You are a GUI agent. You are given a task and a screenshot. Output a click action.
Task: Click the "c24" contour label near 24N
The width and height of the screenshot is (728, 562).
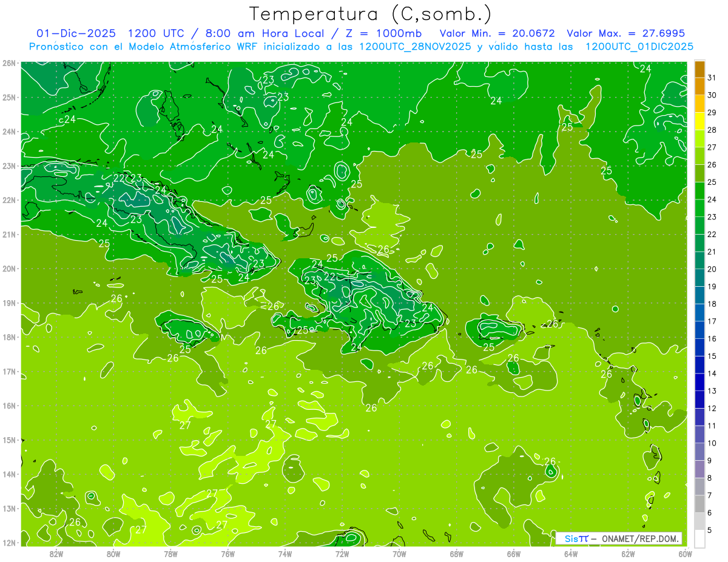[67, 119]
